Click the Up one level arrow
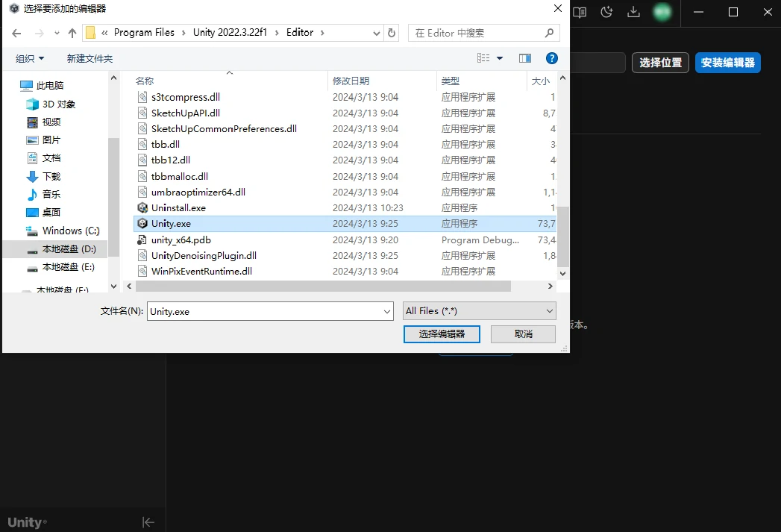Image resolution: width=781 pixels, height=532 pixels. coord(72,33)
